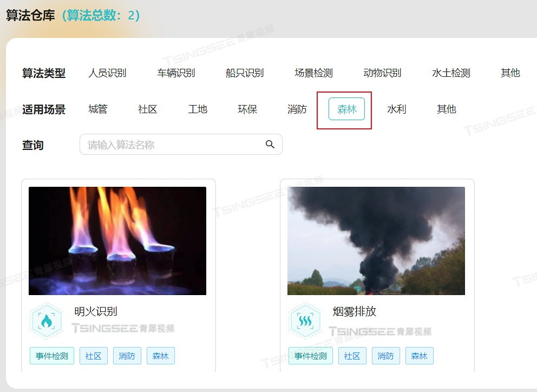537x392 pixels.
Task: Click the 事件检测 tag on 烟雾排放 card
Action: pyautogui.click(x=311, y=356)
